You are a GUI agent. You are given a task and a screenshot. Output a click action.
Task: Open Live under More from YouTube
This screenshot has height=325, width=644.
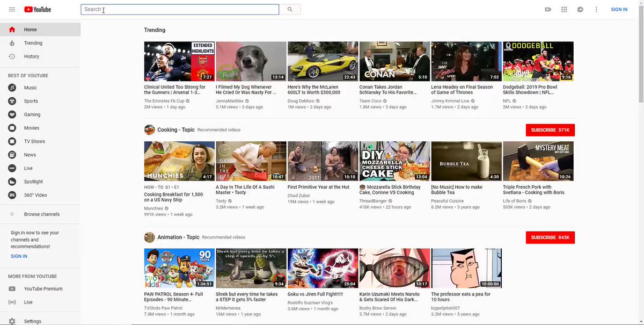[40, 302]
